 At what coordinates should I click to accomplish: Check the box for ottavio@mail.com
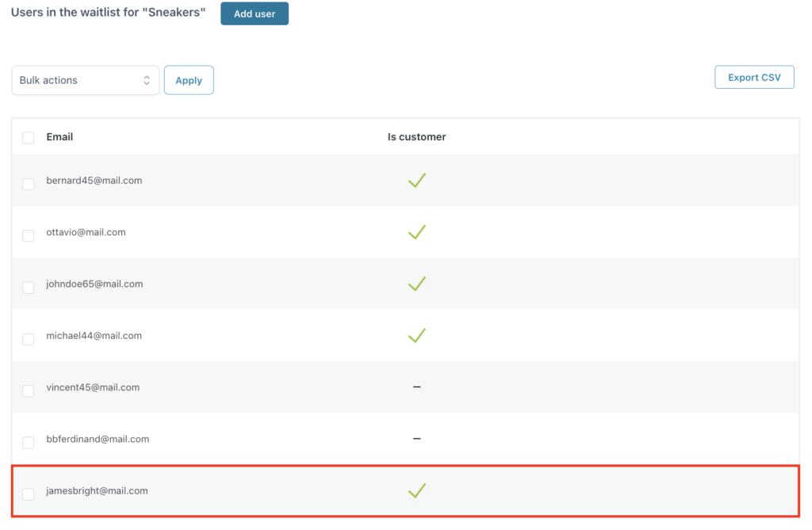(28, 236)
